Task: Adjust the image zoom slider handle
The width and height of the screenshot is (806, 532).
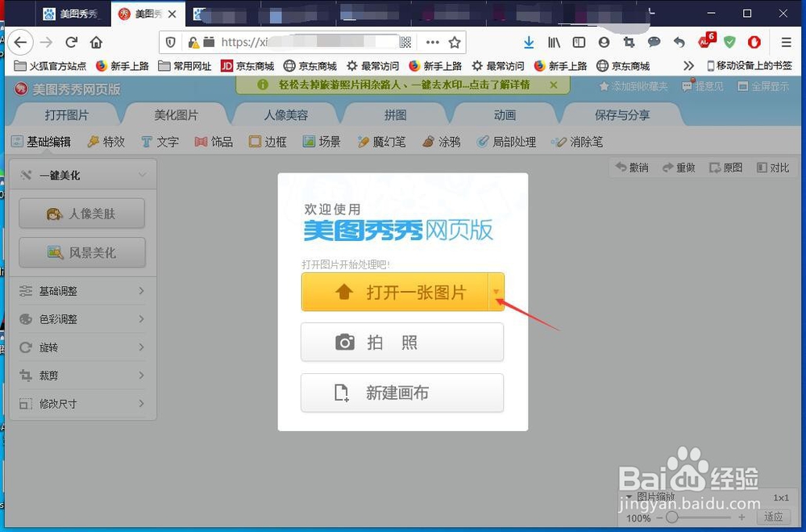Action: pos(672,517)
